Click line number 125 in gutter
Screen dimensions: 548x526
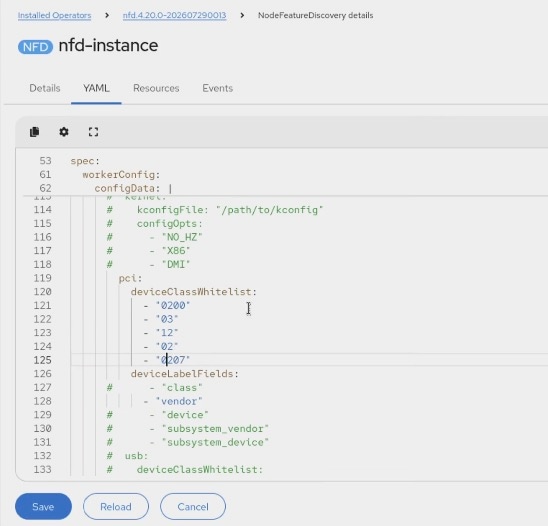pos(42,360)
